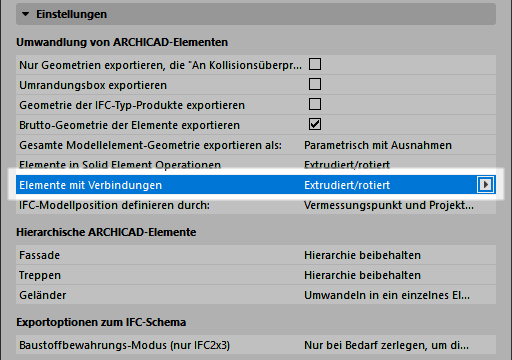512x360 pixels.
Task: Open Geländer 'Umwandeln in ein einzelnes El...' value
Action: coord(387,295)
